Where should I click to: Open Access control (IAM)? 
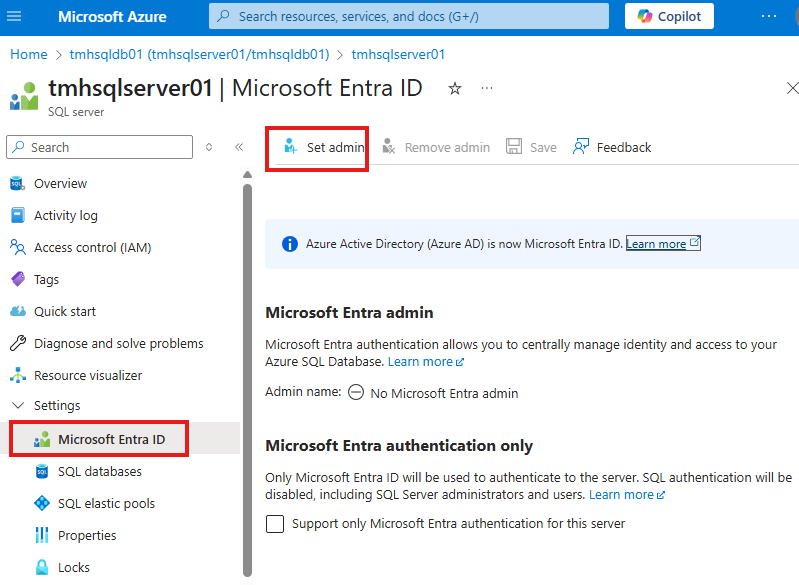click(92, 248)
